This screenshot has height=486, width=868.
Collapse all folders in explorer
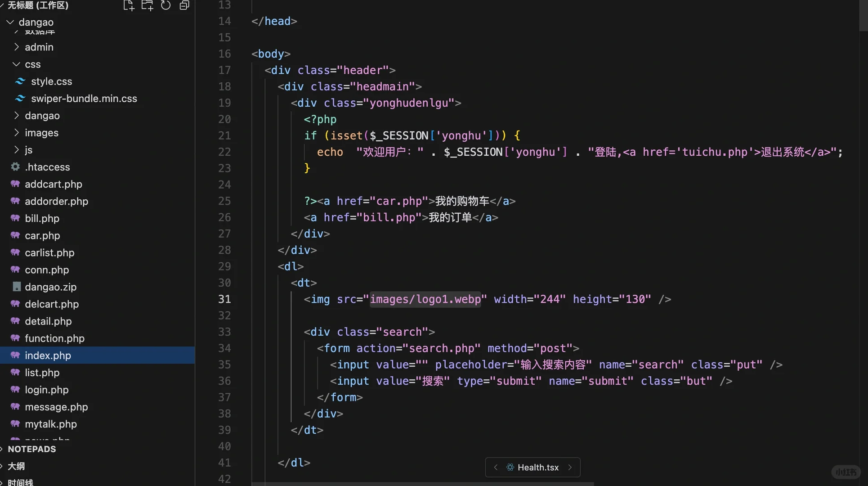(184, 5)
